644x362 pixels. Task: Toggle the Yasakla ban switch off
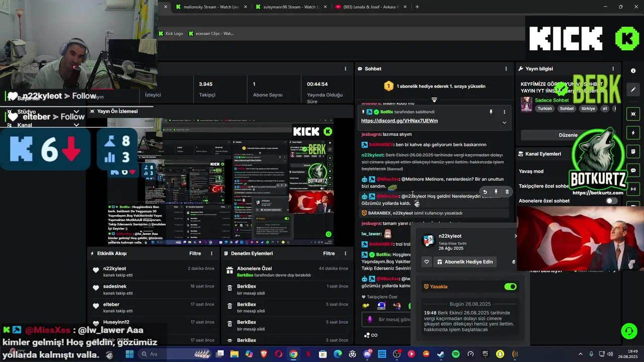coord(511,287)
